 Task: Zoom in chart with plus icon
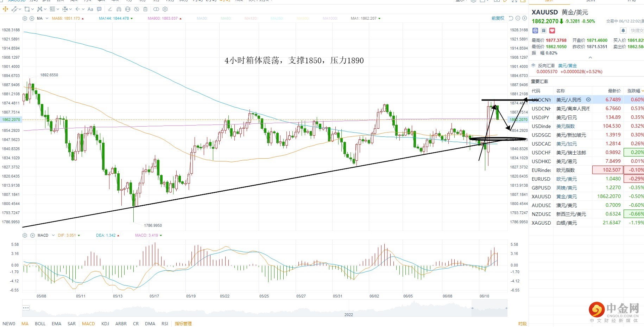[x=524, y=18]
